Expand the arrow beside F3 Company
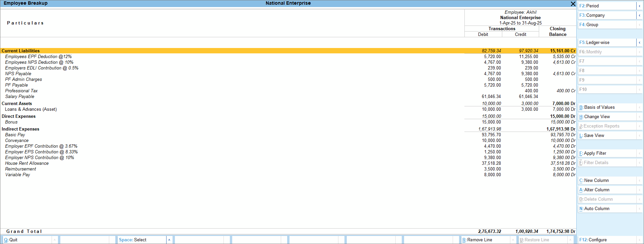644x244 pixels. [639, 15]
